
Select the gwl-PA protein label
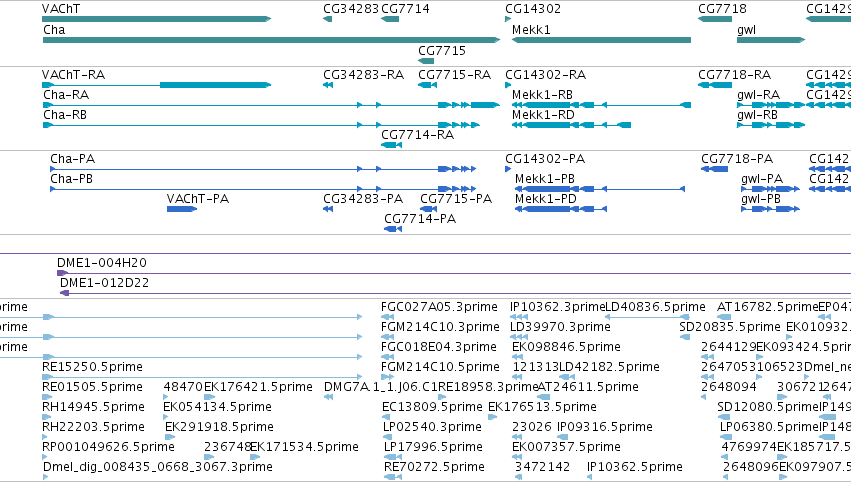[762, 179]
